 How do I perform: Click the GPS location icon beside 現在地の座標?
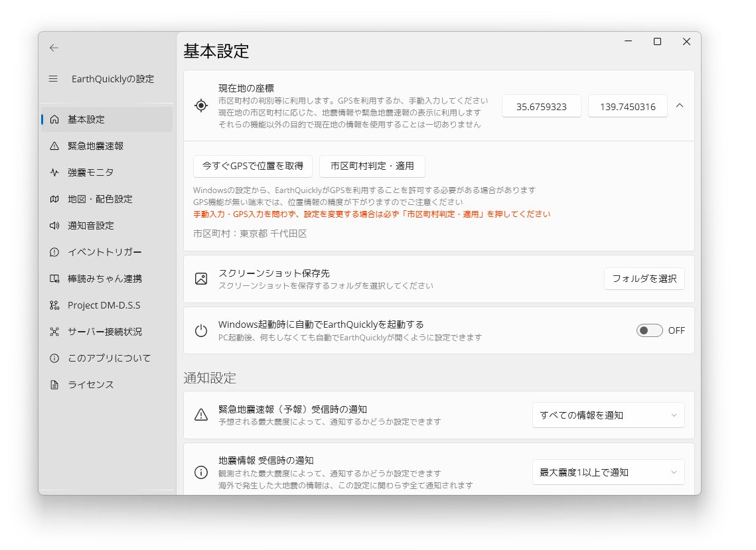(201, 105)
